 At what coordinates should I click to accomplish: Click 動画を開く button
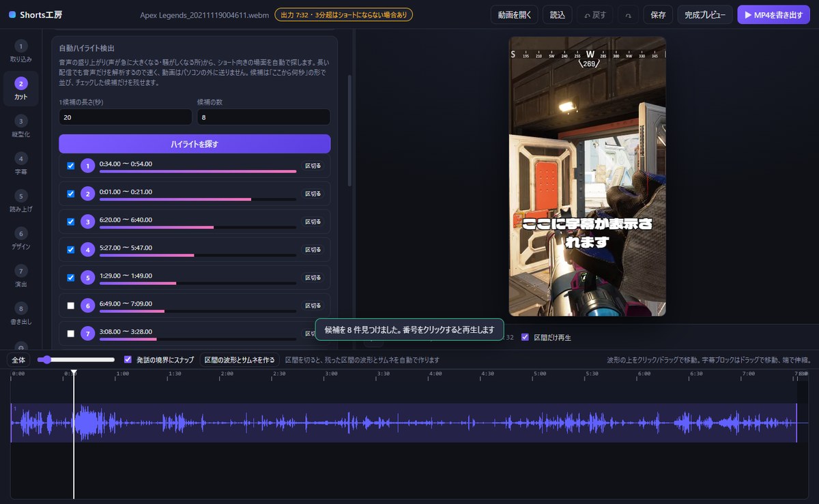click(515, 14)
